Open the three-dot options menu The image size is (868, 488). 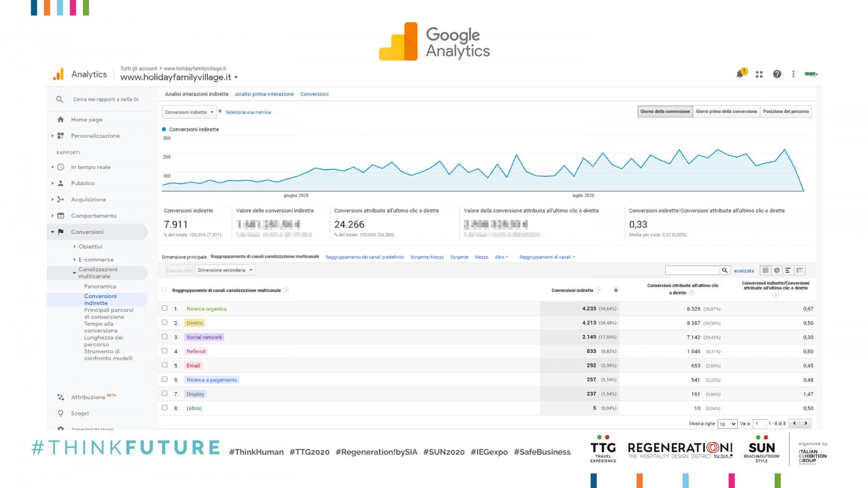coord(793,74)
